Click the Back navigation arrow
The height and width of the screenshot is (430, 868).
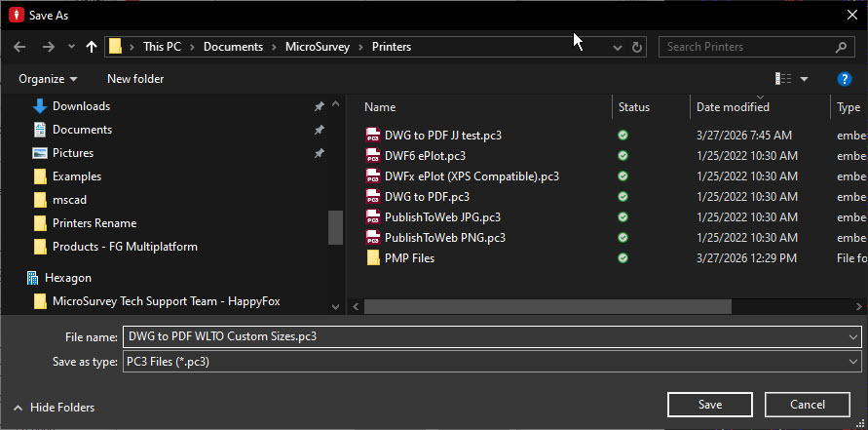[19, 47]
